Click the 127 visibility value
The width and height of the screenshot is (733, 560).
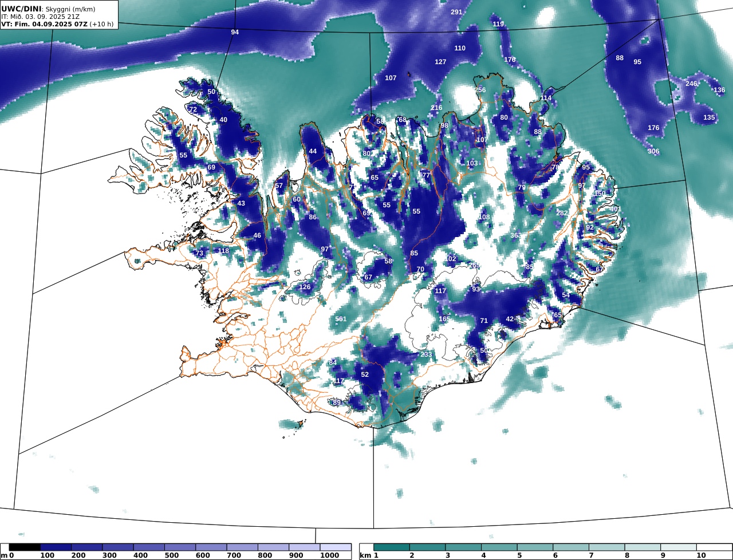[440, 62]
